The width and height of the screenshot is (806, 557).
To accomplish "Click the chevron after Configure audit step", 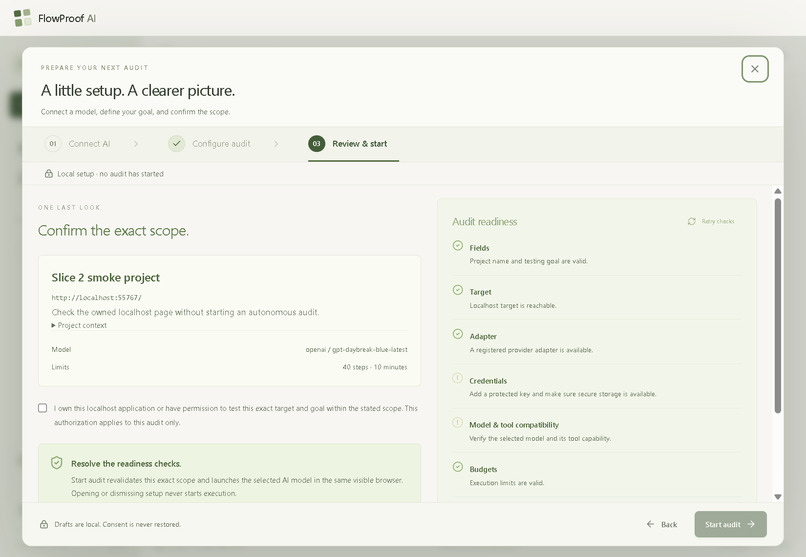I will [276, 144].
